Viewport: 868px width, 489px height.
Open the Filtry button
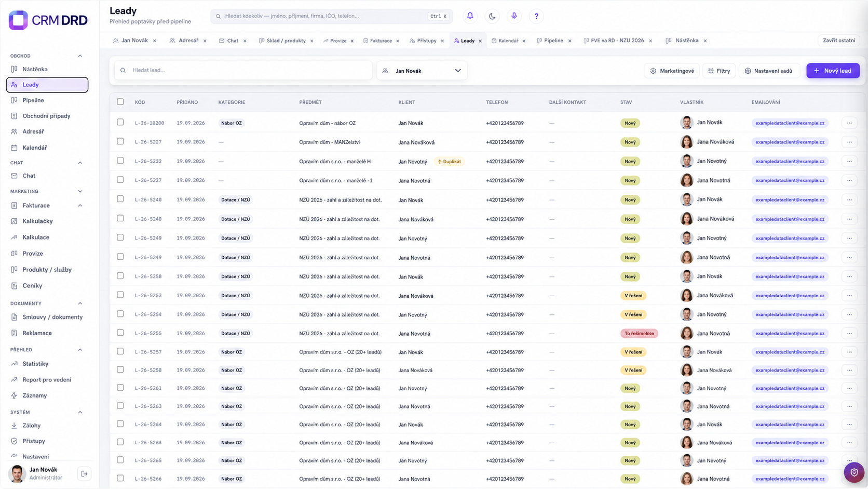(719, 71)
